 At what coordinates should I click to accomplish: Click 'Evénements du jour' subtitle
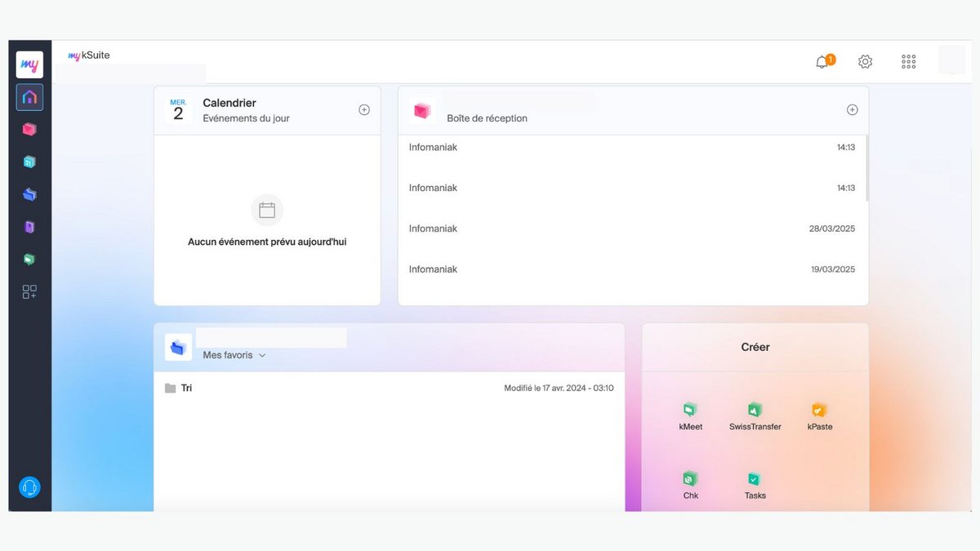(x=246, y=118)
